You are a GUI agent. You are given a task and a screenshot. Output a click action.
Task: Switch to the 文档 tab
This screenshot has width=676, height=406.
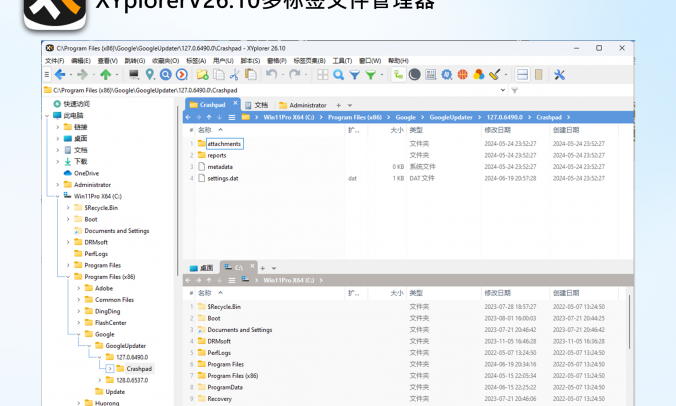(x=257, y=105)
